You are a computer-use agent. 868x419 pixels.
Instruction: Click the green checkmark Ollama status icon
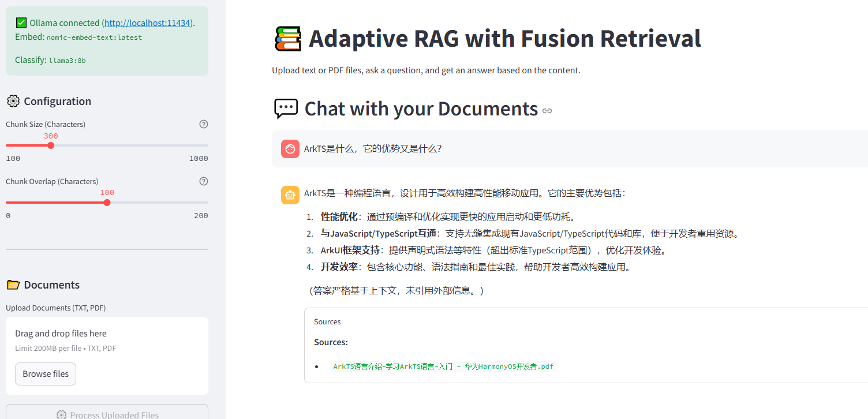21,23
